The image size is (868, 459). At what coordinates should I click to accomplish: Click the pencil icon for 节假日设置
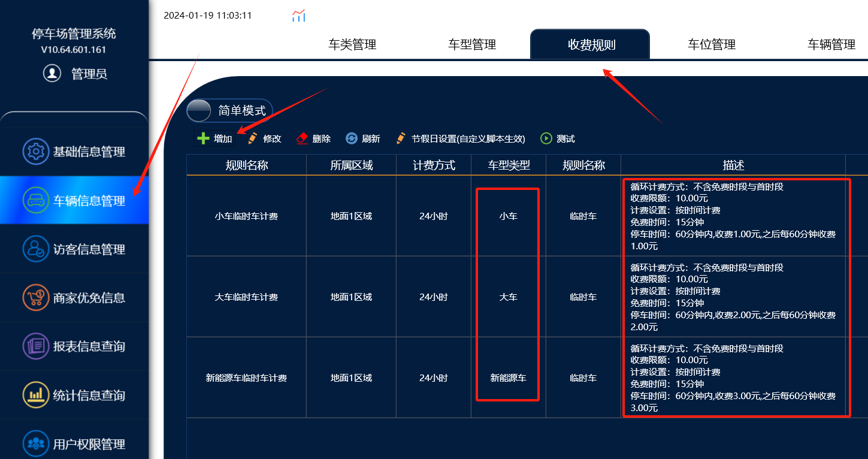[401, 138]
